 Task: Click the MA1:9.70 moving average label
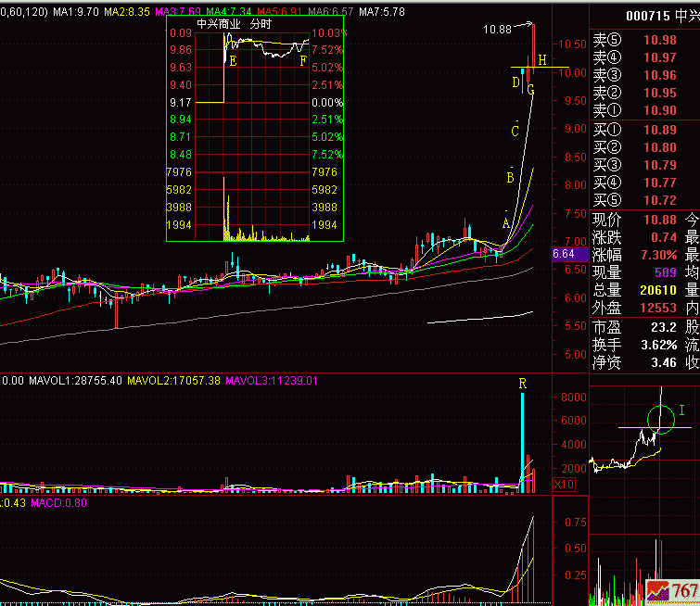[75, 11]
